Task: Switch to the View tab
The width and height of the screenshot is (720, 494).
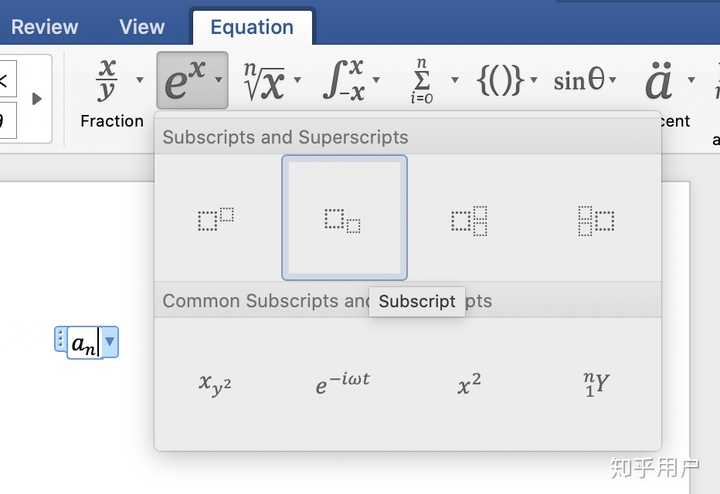Action: coord(142,27)
